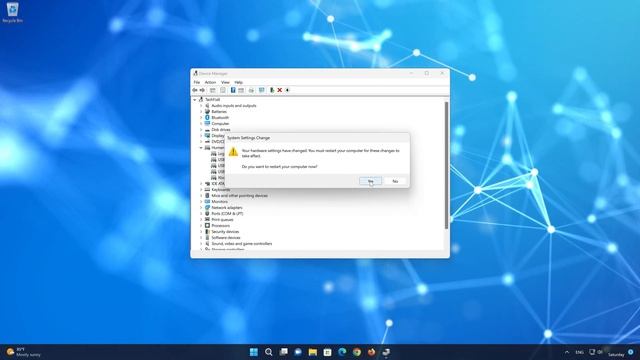Click the Processors category icon
Image resolution: width=640 pixels, height=360 pixels.
coord(207,226)
